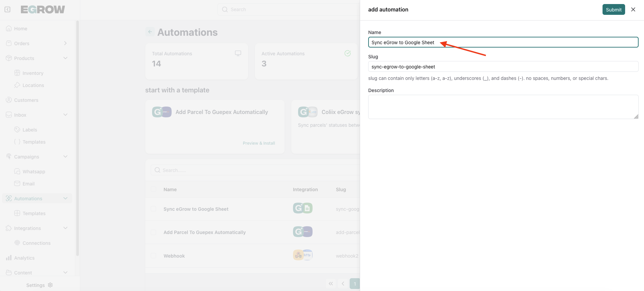The image size is (644, 291).
Task: Close the add automation panel
Action: pyautogui.click(x=633, y=9)
